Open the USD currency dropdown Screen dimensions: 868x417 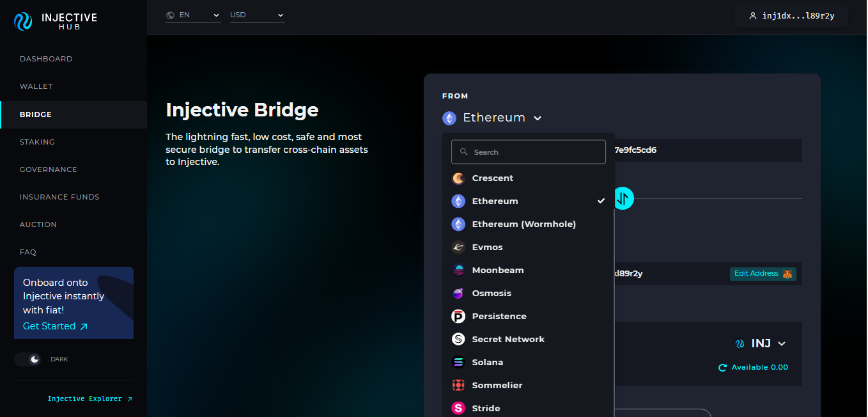257,15
